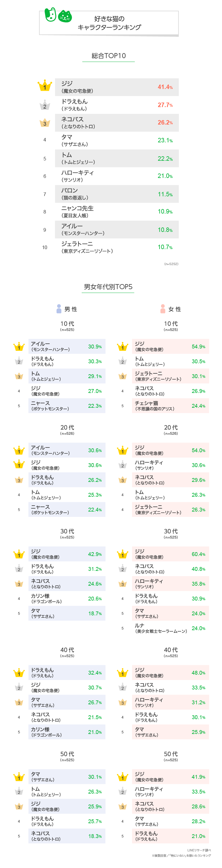Image resolution: width=222 pixels, height=868 pixels.
Task: Click the green dog logo icon
Action: click(50, 15)
